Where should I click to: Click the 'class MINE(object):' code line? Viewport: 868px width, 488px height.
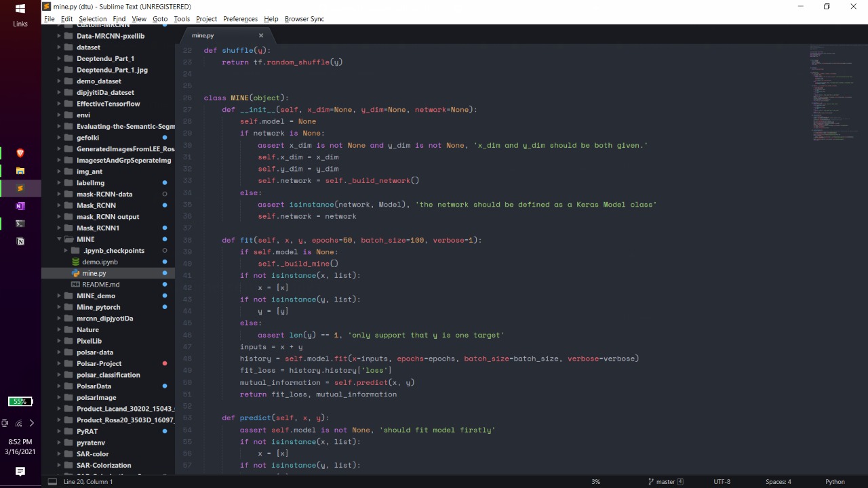coord(246,98)
